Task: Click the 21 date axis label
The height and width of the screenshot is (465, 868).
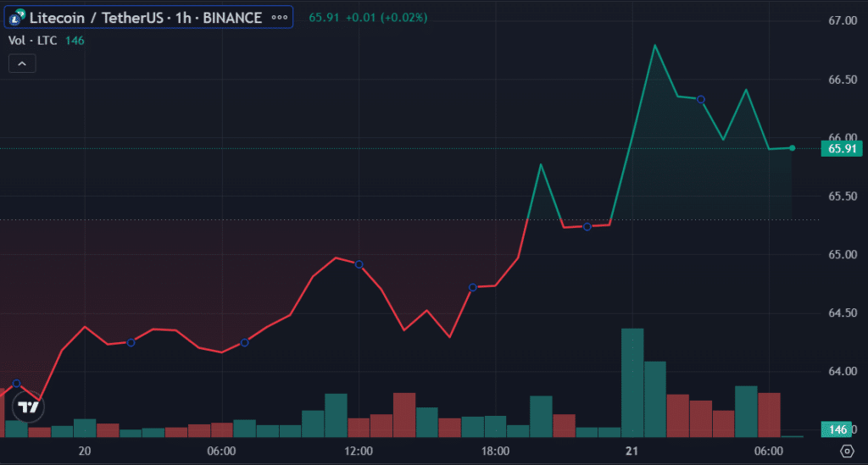Action: tap(632, 451)
